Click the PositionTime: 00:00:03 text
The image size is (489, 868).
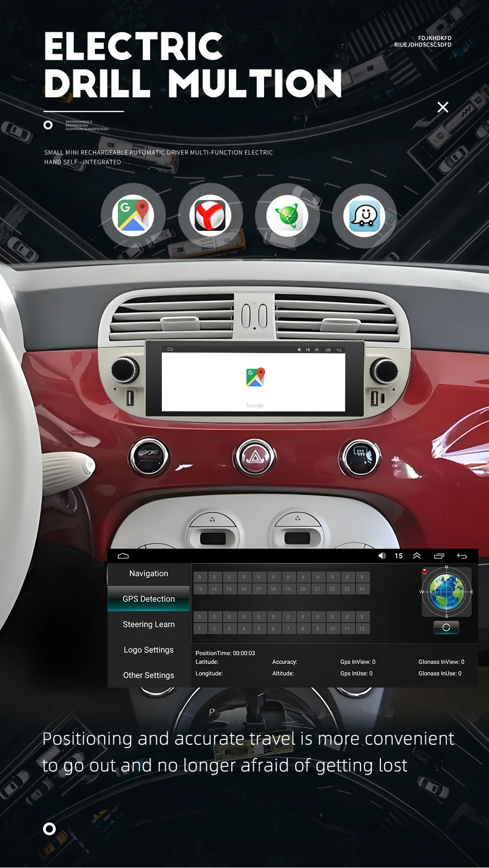click(225, 653)
